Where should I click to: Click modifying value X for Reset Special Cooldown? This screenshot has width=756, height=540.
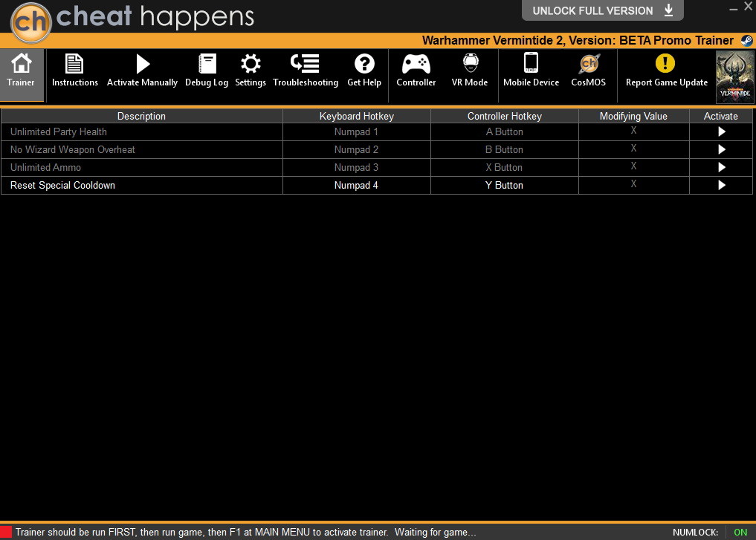[x=633, y=184]
